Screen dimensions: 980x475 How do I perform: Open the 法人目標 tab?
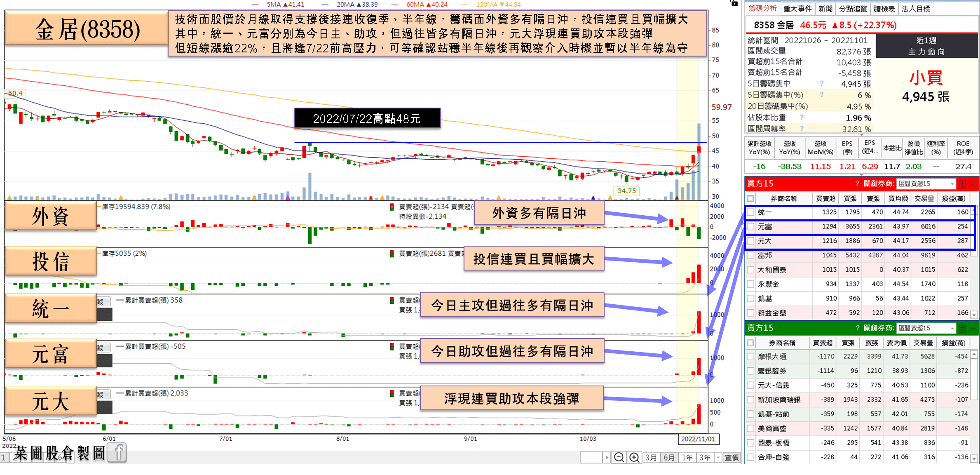pos(916,9)
